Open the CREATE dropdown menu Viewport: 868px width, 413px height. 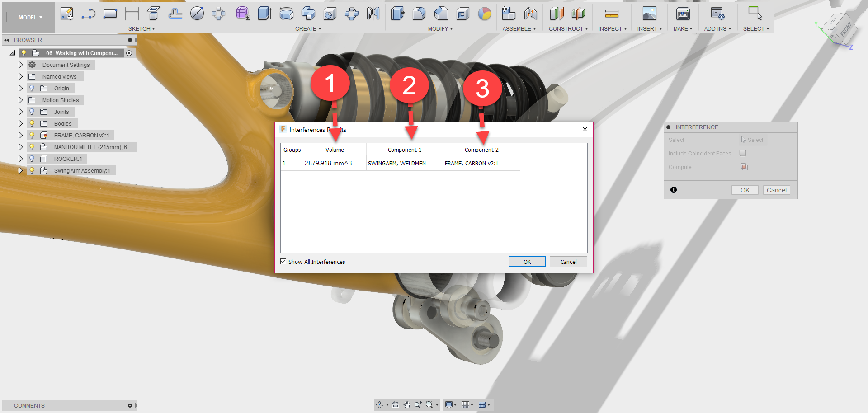[308, 28]
